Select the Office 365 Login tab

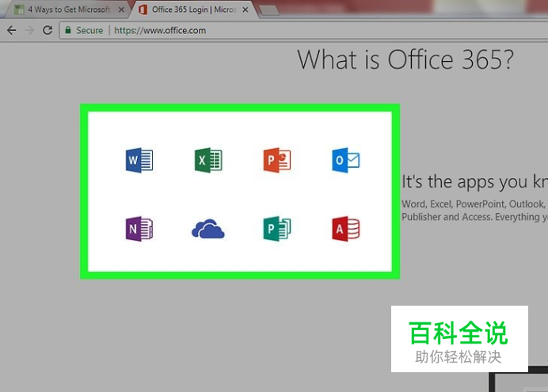(x=192, y=10)
